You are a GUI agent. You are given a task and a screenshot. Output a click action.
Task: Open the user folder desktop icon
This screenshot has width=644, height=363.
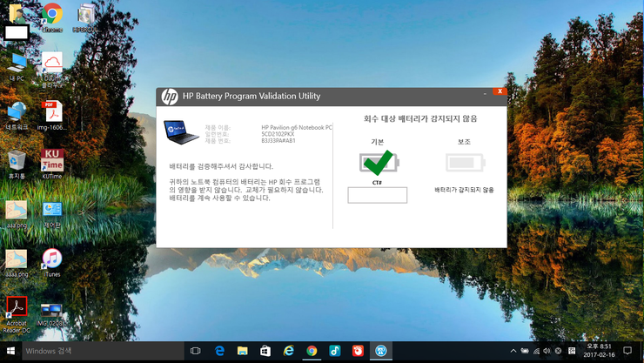pos(17,21)
